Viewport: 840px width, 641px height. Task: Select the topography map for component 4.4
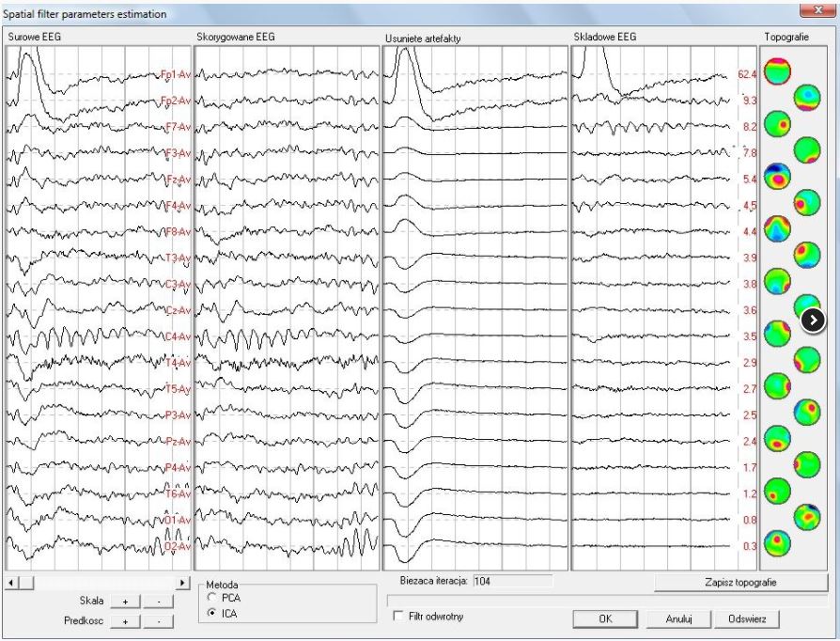tap(777, 228)
